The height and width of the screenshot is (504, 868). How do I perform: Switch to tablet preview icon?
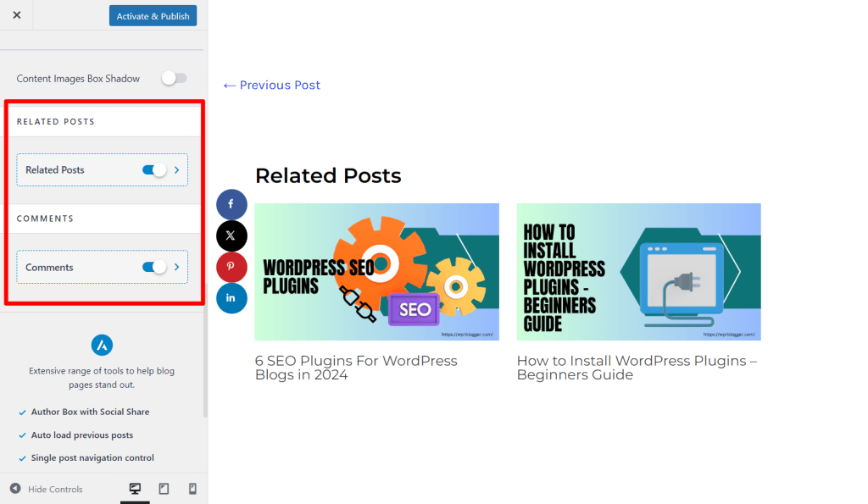point(164,489)
